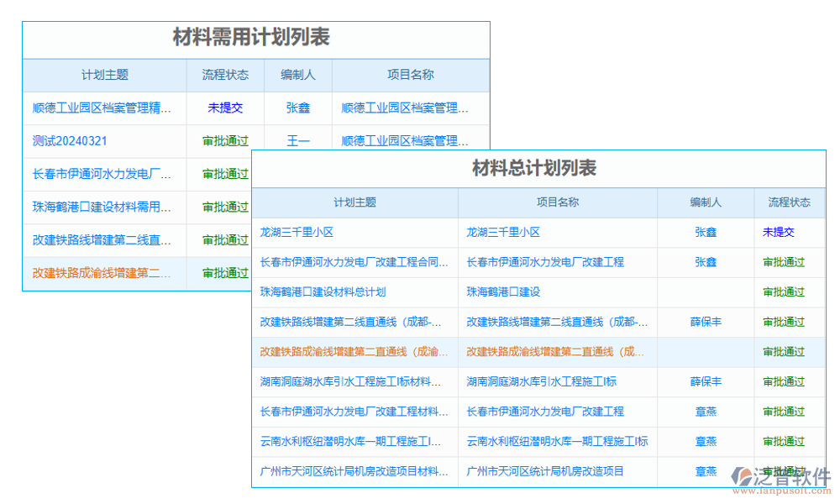Click the 编制人 column header in total plan list

click(705, 202)
